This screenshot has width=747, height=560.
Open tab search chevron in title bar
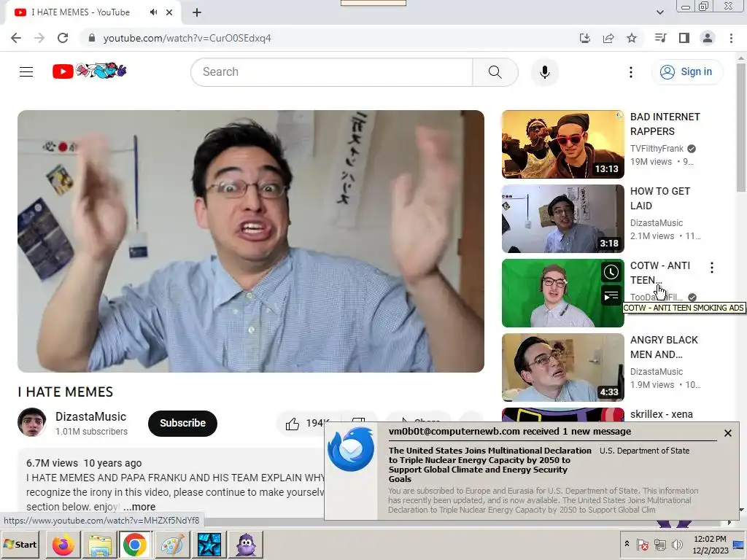[x=659, y=12]
